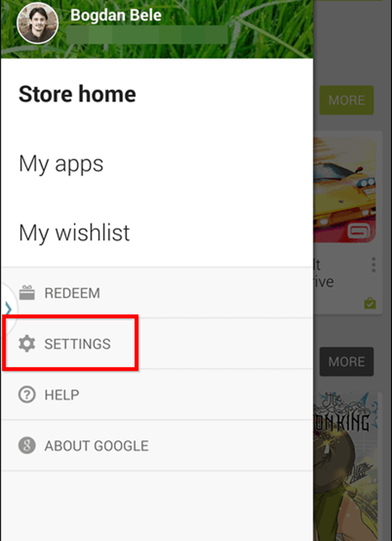Tap the green shopping bag badge

(x=370, y=304)
